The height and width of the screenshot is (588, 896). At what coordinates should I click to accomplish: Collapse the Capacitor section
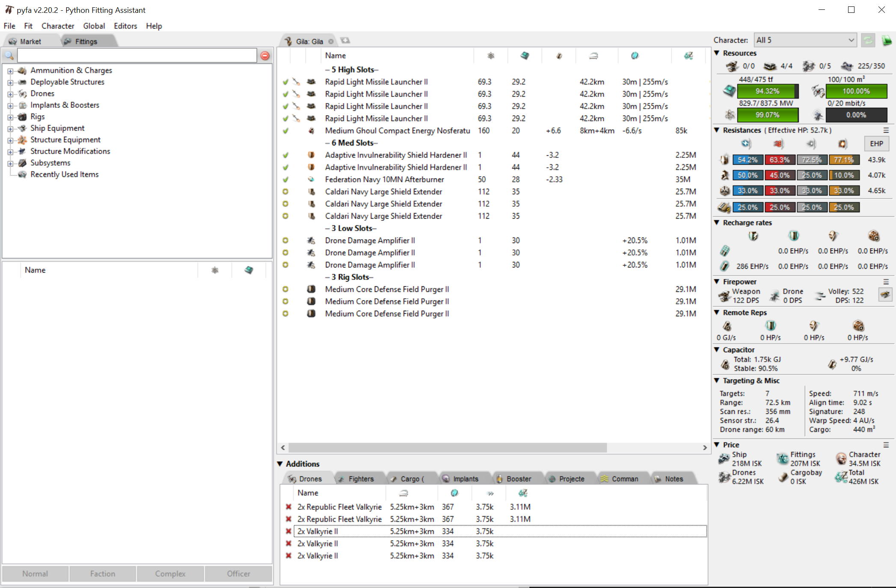click(717, 350)
